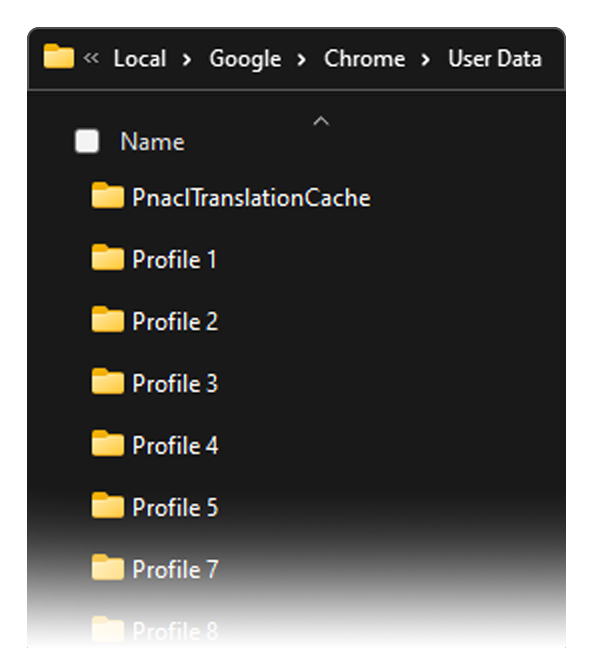Select the Profile 8 folder icon
This screenshot has width=593, height=659.
108,629
